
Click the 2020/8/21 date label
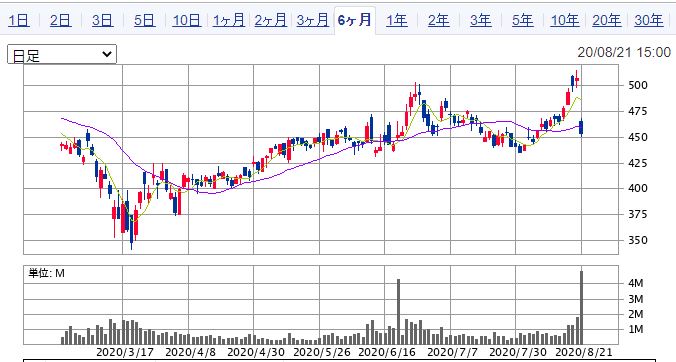[584, 352]
